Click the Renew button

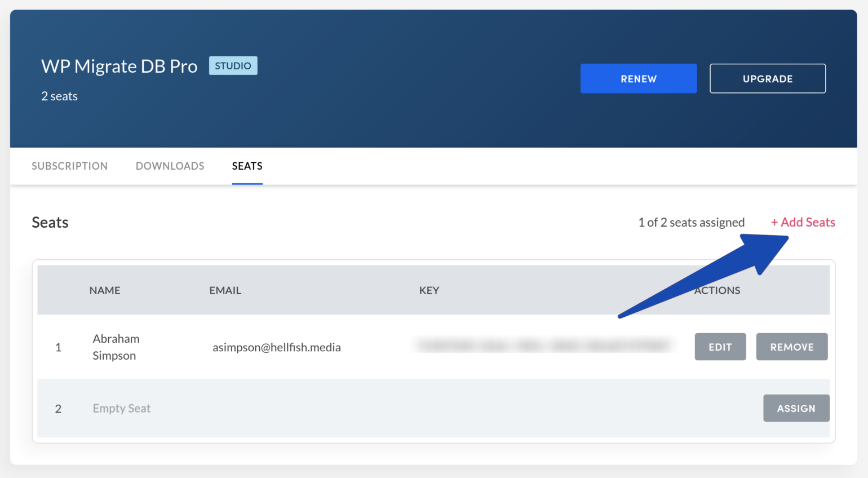click(638, 78)
